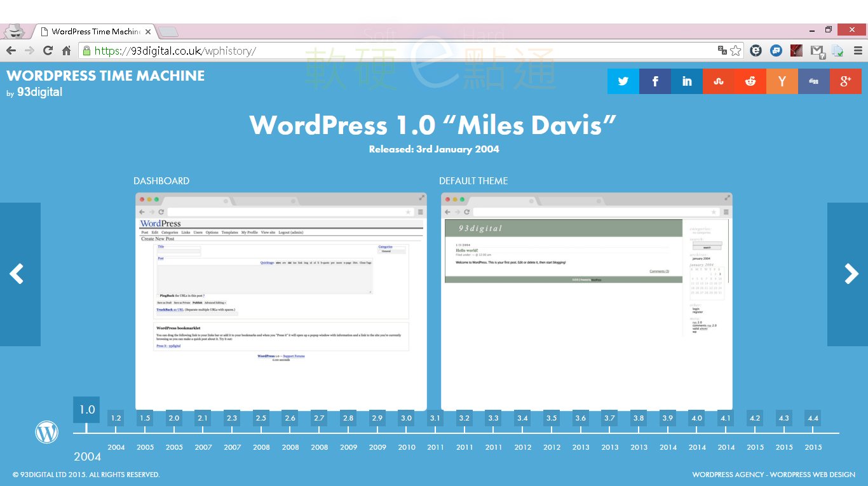Viewport: 868px width, 486px height.
Task: Share the page on Twitter
Action: pyautogui.click(x=623, y=81)
